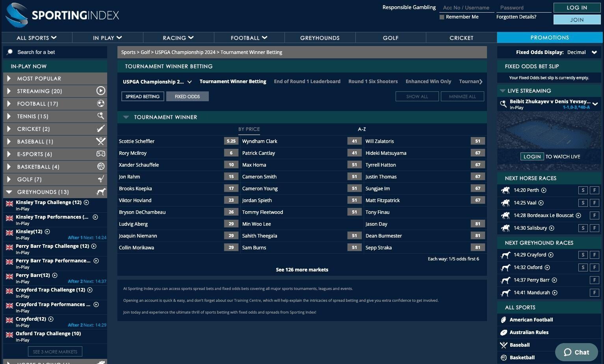Click American Football icon in All Sports

point(504,320)
